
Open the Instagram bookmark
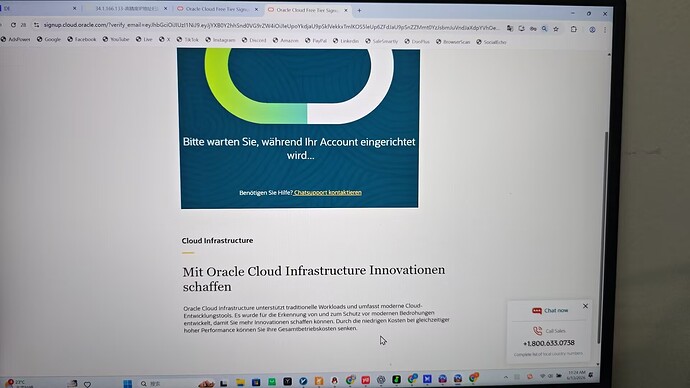pyautogui.click(x=220, y=40)
